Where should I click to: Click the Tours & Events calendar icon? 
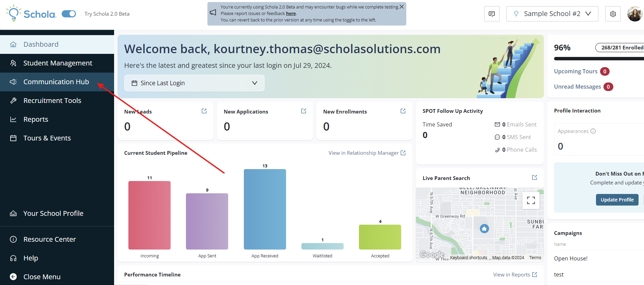[x=13, y=138]
